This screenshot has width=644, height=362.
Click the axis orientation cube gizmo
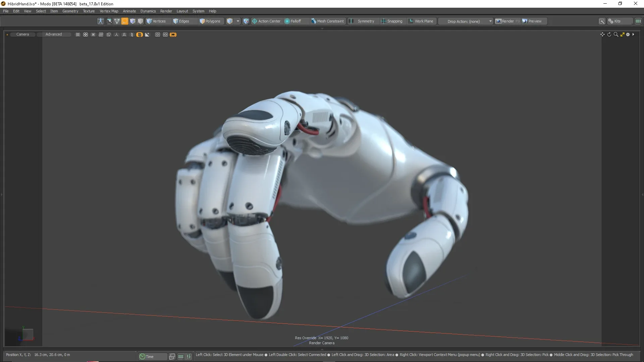click(26, 334)
